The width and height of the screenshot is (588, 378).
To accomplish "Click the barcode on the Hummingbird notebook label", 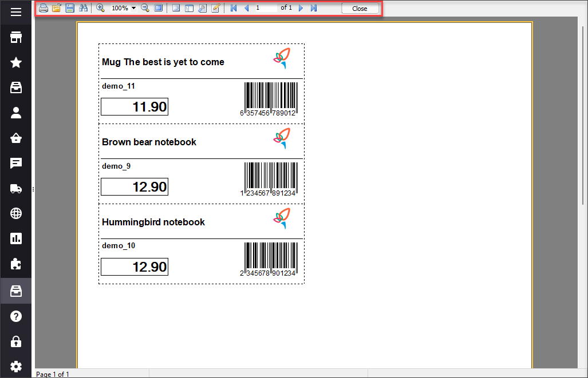I will 269,260.
